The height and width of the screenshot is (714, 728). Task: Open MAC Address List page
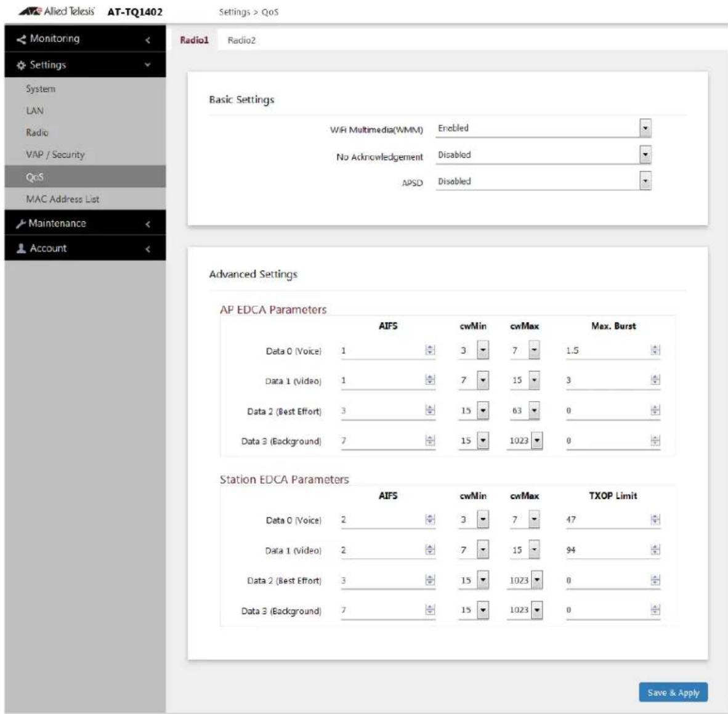63,199
